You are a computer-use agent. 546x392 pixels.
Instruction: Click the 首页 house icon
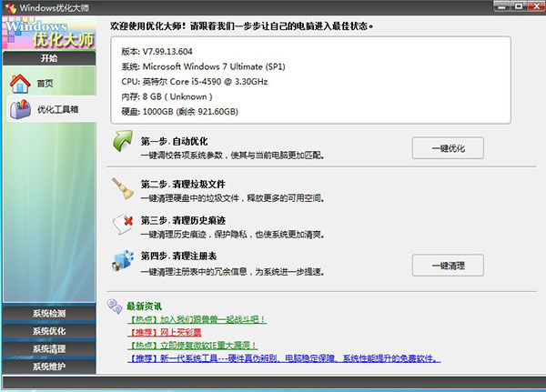[x=20, y=84]
